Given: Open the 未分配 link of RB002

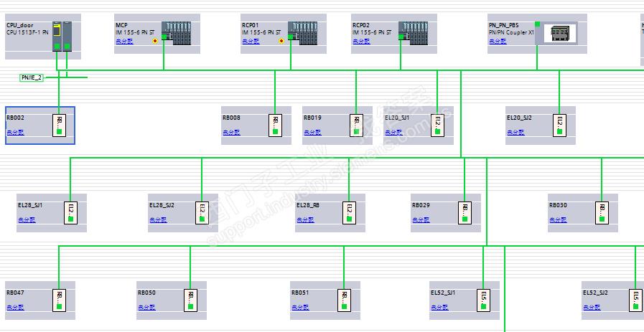Looking at the screenshot, I should pos(15,133).
